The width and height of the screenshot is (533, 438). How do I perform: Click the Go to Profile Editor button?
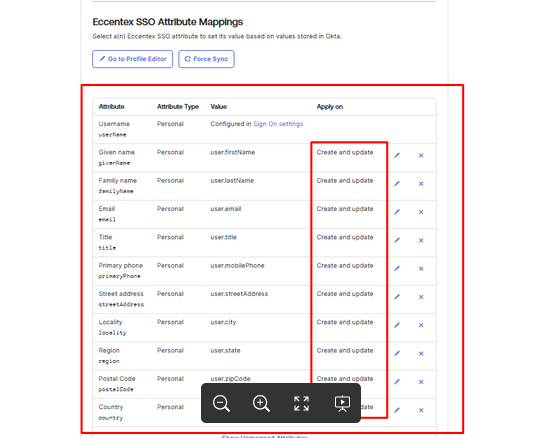click(133, 59)
